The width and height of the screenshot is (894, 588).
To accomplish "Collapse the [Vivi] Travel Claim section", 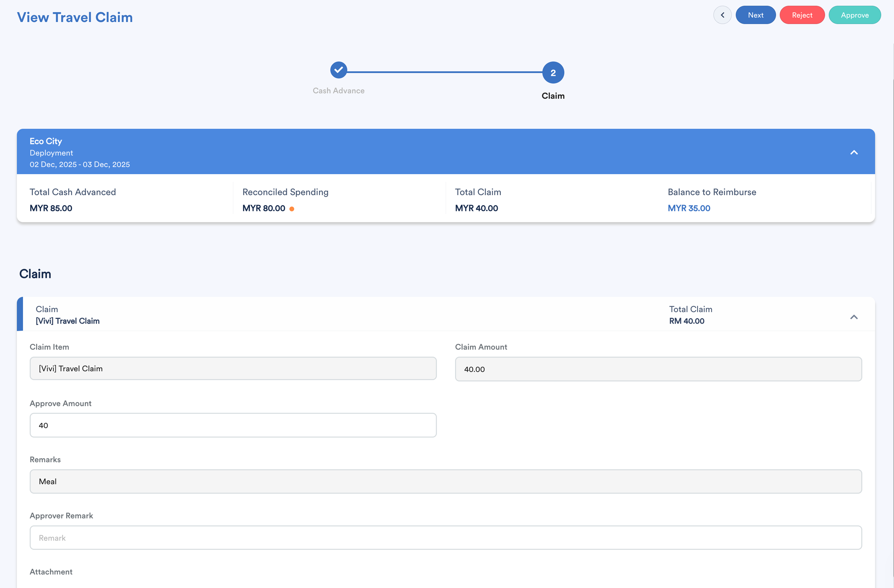I will coord(854,317).
